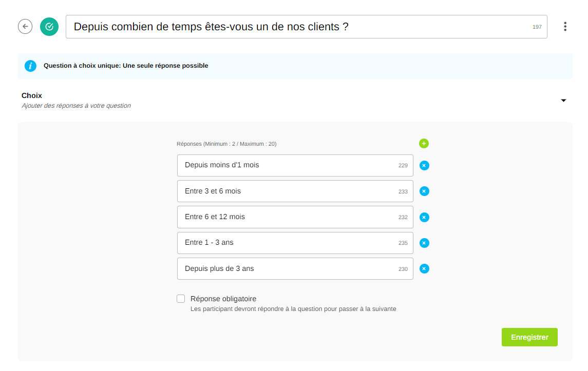The width and height of the screenshot is (588, 371).
Task: Remove the 'Depuis moins d'1 mois' answer
Action: tap(424, 166)
